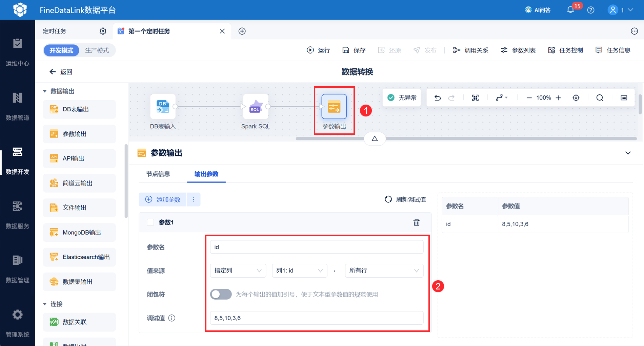
Task: Switch to 开发模式
Action: click(x=61, y=50)
